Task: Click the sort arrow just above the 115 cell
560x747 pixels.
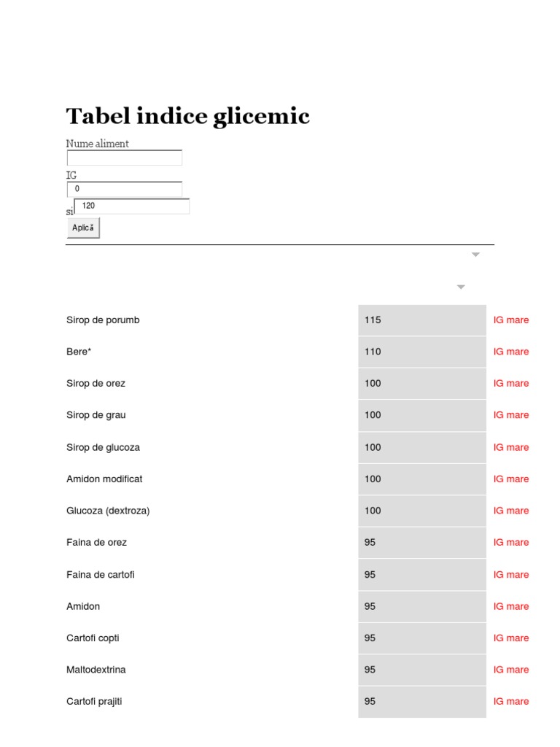Action: (461, 287)
